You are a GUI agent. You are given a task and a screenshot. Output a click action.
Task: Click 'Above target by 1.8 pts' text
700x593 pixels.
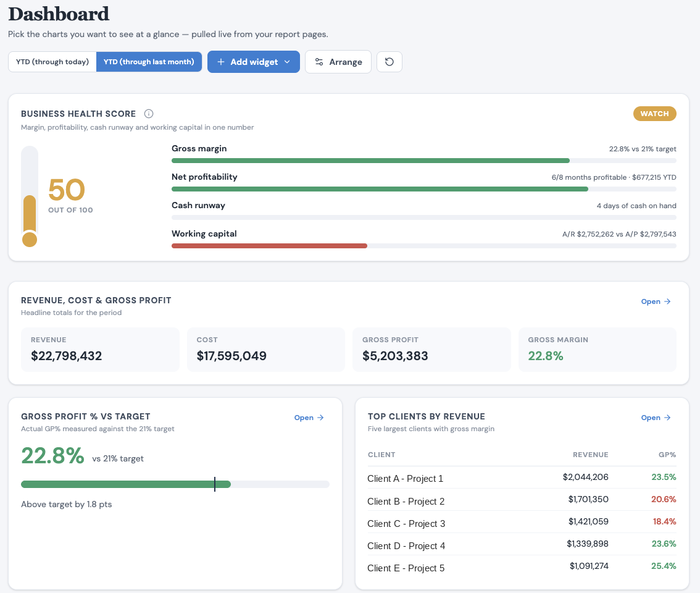[x=67, y=504]
